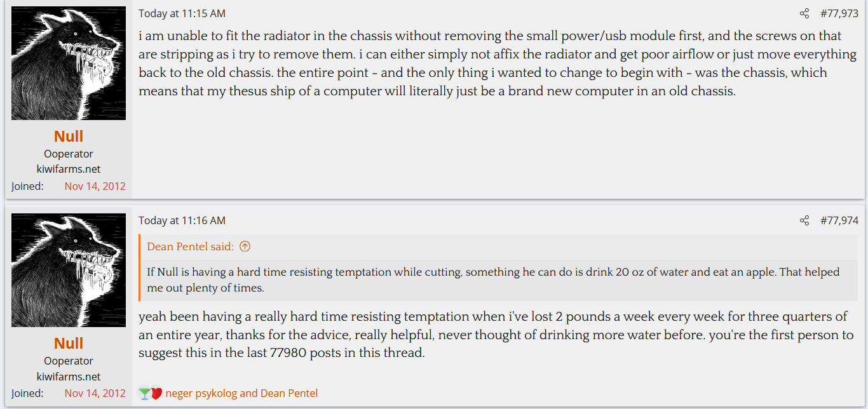Click the "Ooperator" user title on the first post
The height and width of the screenshot is (409, 868).
pos(69,154)
